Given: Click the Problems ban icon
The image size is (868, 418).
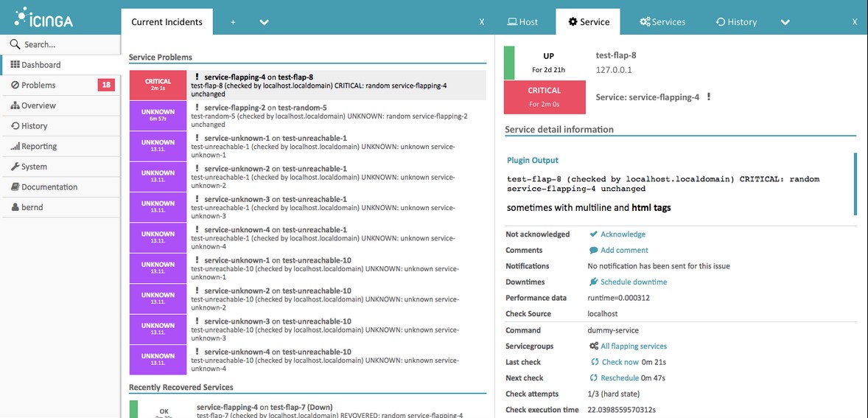Looking at the screenshot, I should point(15,86).
